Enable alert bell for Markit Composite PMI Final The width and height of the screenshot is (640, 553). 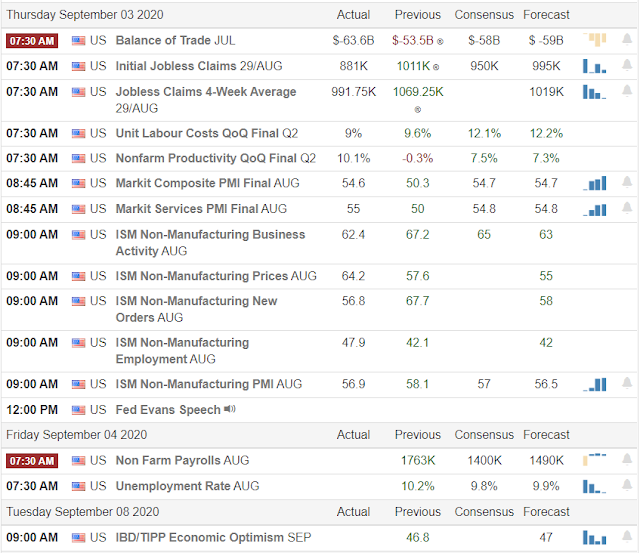627,182
